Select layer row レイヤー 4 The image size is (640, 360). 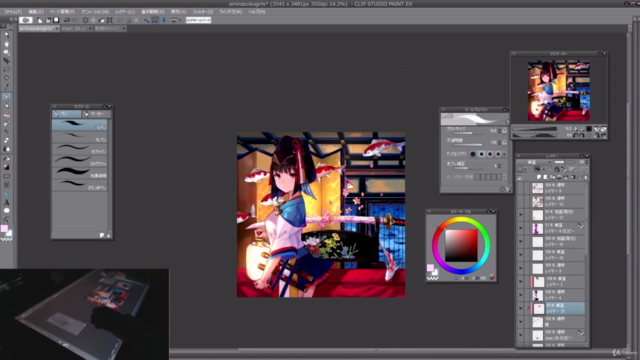[558, 295]
